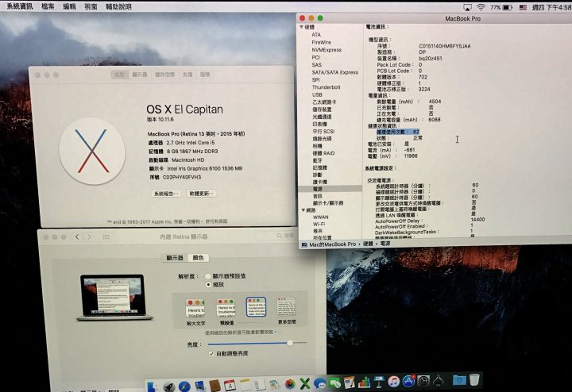The image size is (572, 392).
Task: Launch Keynote podium icon
Action: [379, 382]
